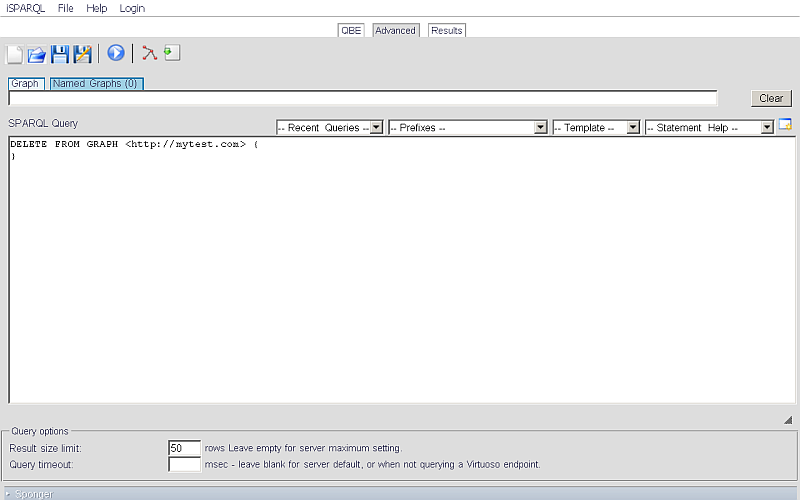The image size is (800, 500).
Task: Click Save As floppy with pencil icon
Action: (82, 54)
